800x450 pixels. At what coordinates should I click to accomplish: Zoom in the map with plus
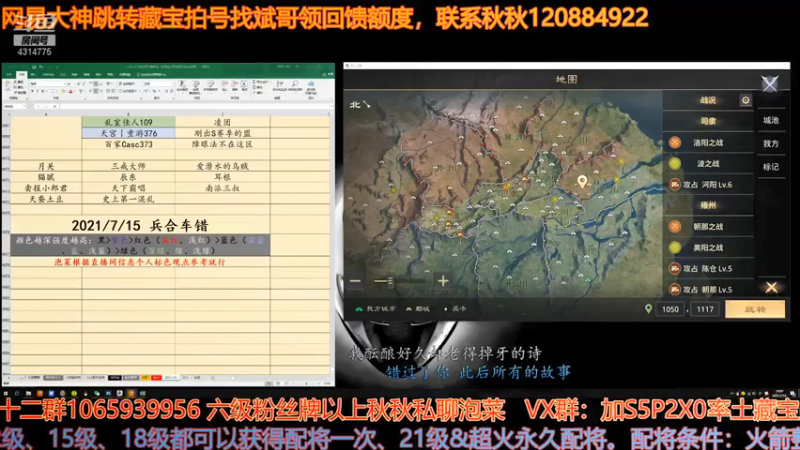pos(443,281)
